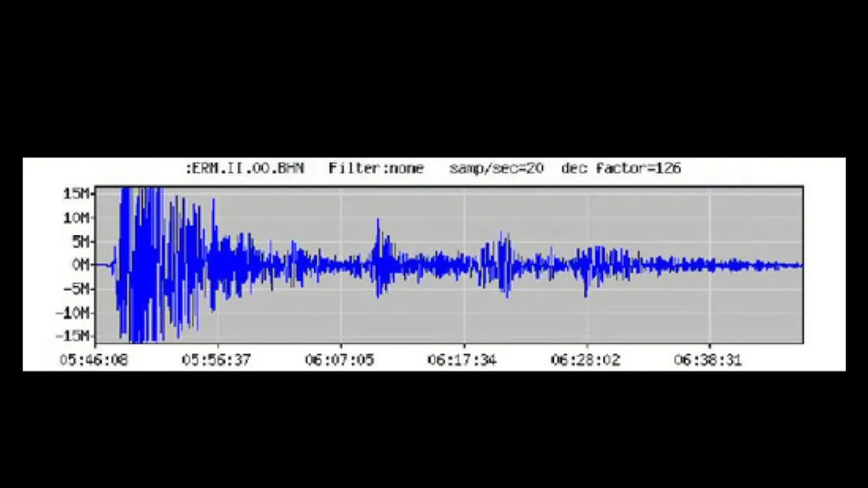Click the '-5M' amplitude axis label
This screenshot has width=868, height=488.
coord(77,289)
